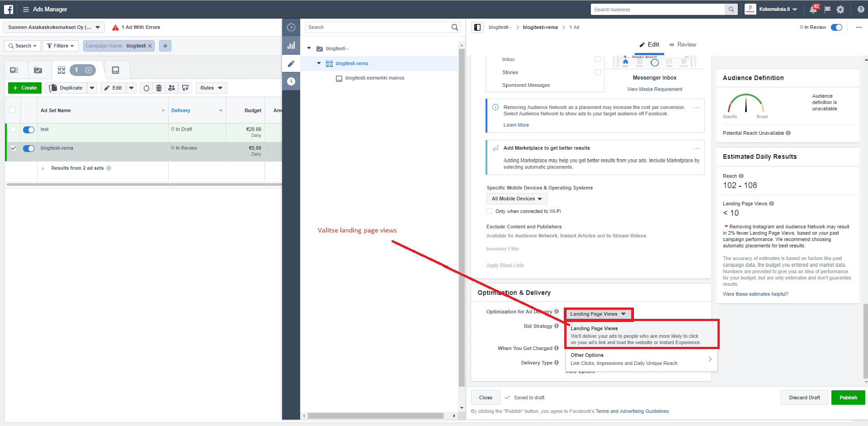Image resolution: width=868 pixels, height=426 pixels.
Task: Collapse the editor with the arrow icon
Action: coord(291,28)
